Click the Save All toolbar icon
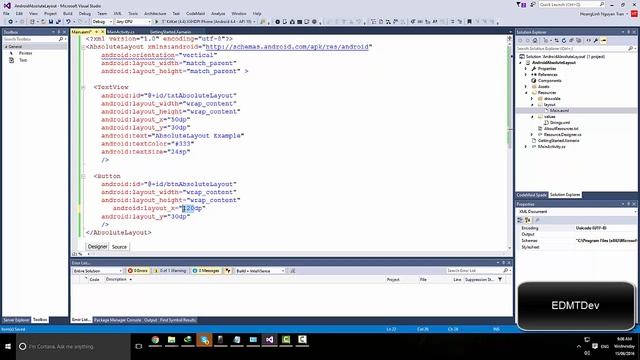Viewport: 640px width, 360px height. tap(58, 22)
